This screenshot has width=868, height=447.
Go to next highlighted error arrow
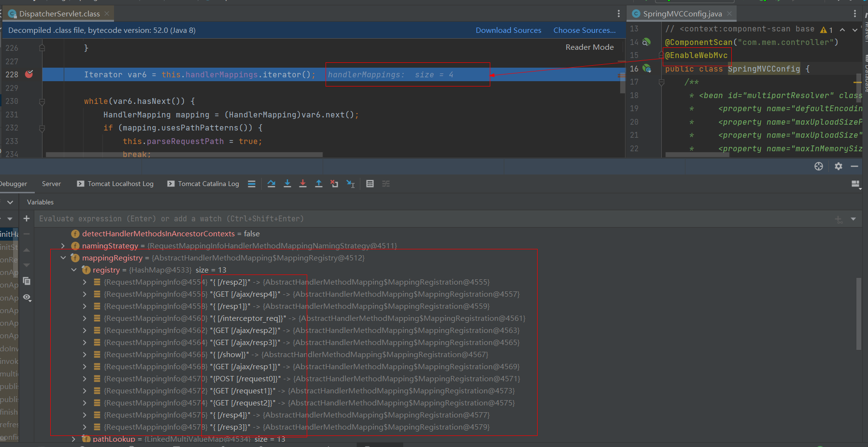854,30
